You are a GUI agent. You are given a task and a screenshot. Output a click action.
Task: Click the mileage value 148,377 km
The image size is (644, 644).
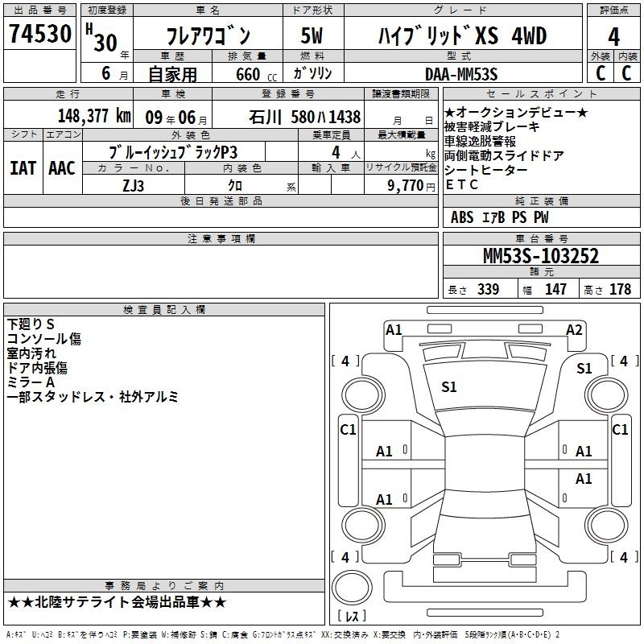[95, 116]
